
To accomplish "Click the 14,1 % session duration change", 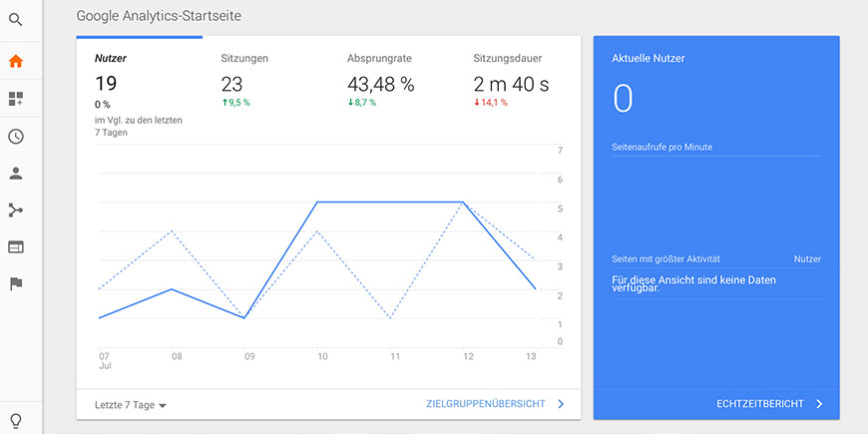I will click(x=491, y=103).
